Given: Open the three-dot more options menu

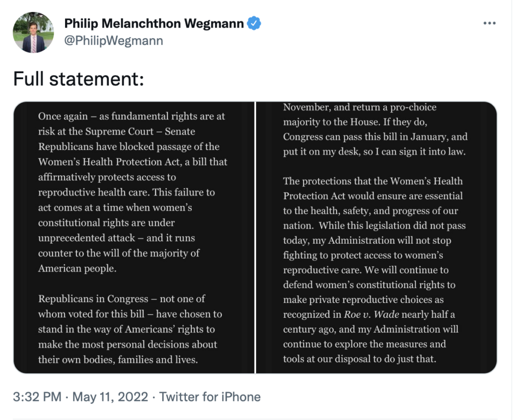Looking at the screenshot, I should tap(489, 24).
